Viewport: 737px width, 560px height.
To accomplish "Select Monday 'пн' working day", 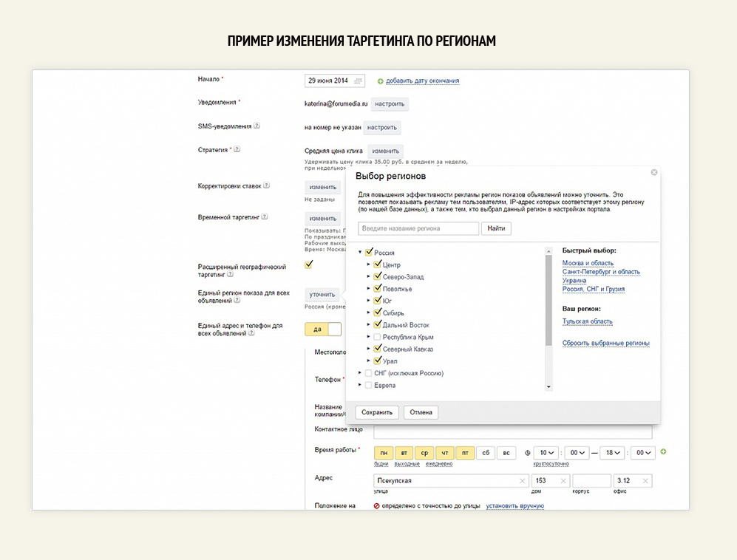I will coord(384,453).
